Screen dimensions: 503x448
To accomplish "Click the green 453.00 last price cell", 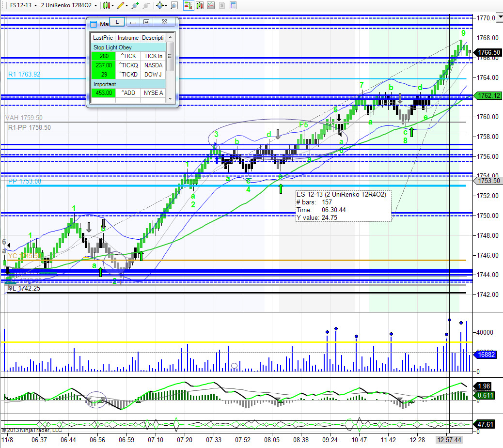I will coord(103,93).
